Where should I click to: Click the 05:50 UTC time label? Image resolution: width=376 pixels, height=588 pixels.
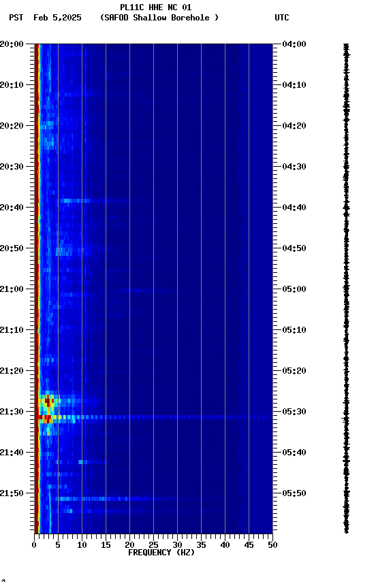pyautogui.click(x=294, y=493)
